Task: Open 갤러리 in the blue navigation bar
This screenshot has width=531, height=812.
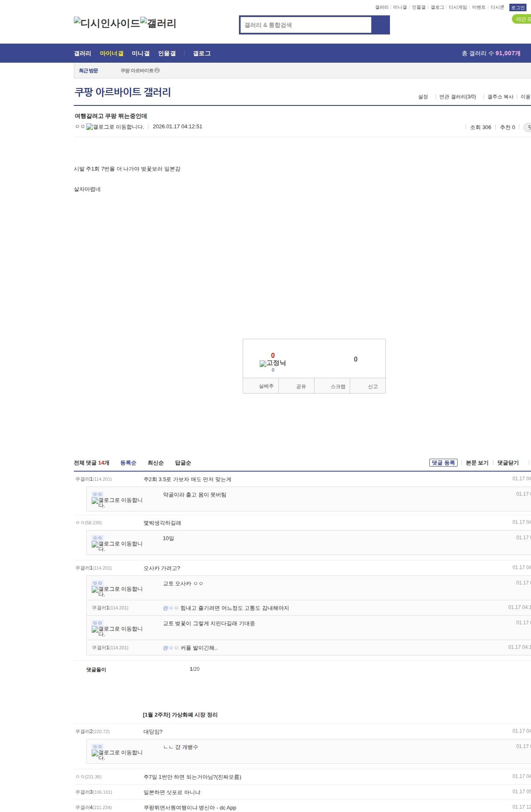Action: [x=83, y=53]
